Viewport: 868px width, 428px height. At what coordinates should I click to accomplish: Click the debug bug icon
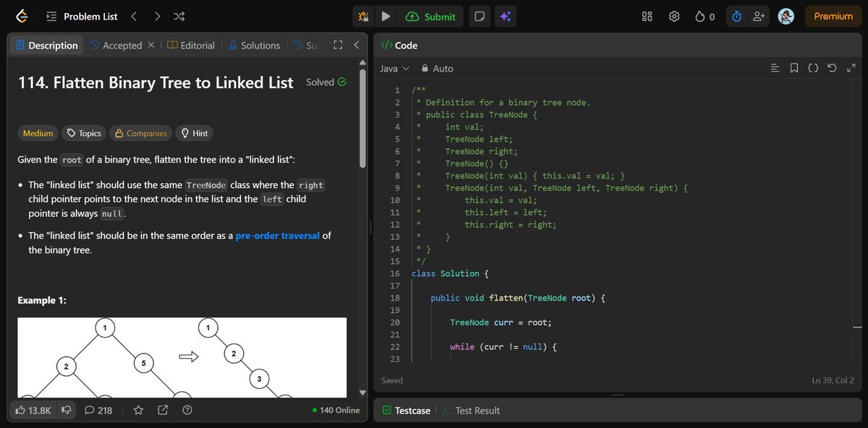[x=364, y=16]
